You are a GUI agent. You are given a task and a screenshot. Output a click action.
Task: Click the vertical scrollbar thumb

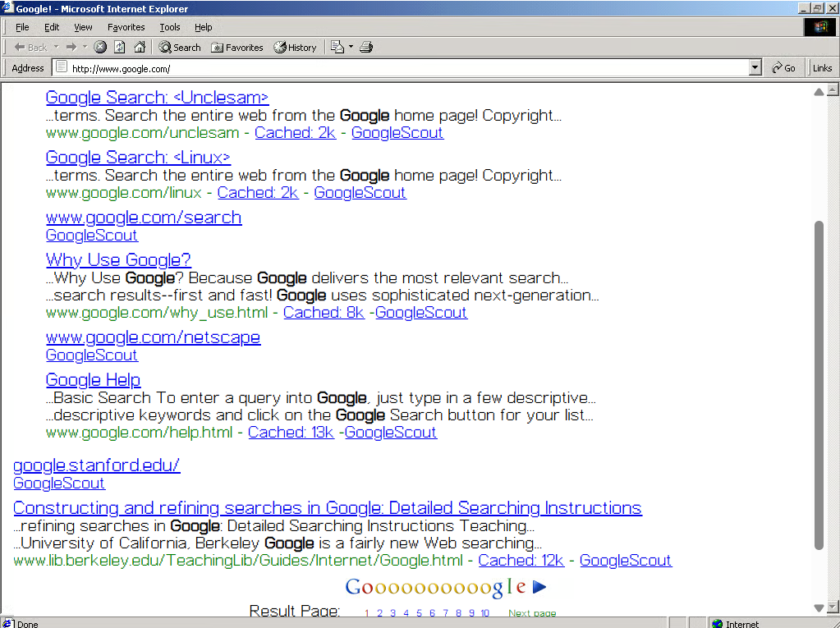(x=819, y=385)
